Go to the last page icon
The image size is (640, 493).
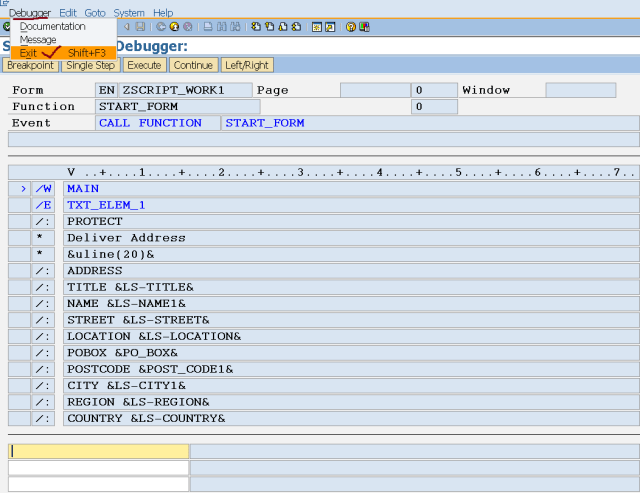pyautogui.click(x=295, y=27)
